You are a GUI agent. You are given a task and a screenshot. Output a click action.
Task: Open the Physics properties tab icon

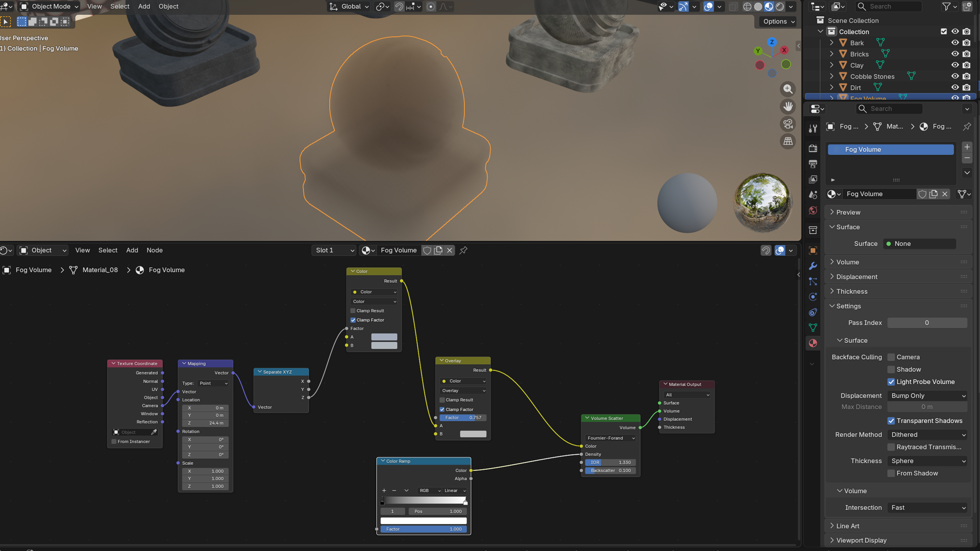813,296
